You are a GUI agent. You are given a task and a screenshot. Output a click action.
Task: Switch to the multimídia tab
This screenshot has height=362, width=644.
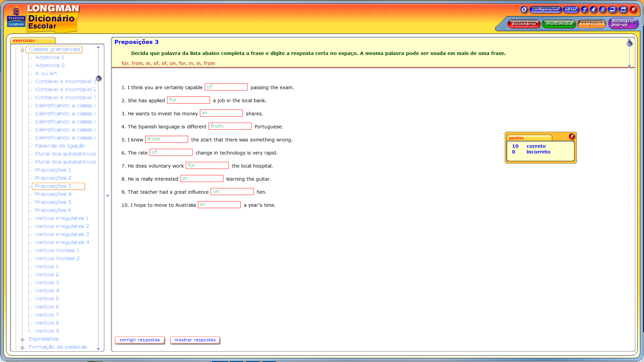coord(559,24)
